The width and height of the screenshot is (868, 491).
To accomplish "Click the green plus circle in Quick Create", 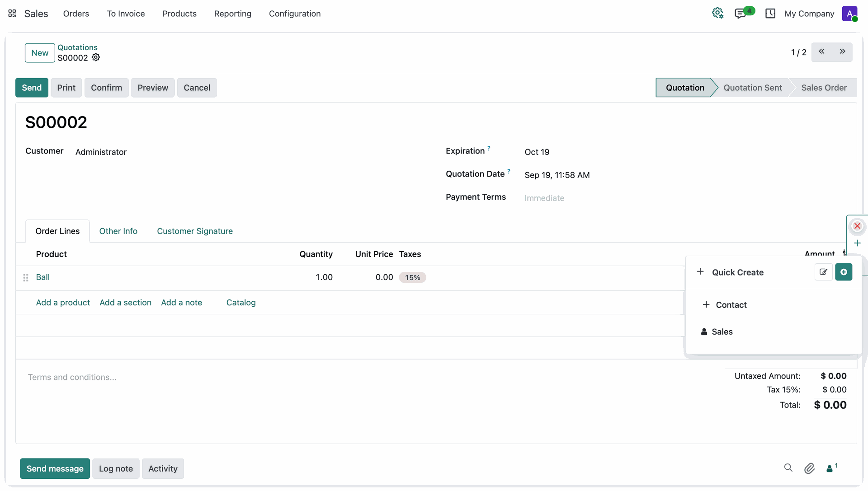I will (844, 272).
